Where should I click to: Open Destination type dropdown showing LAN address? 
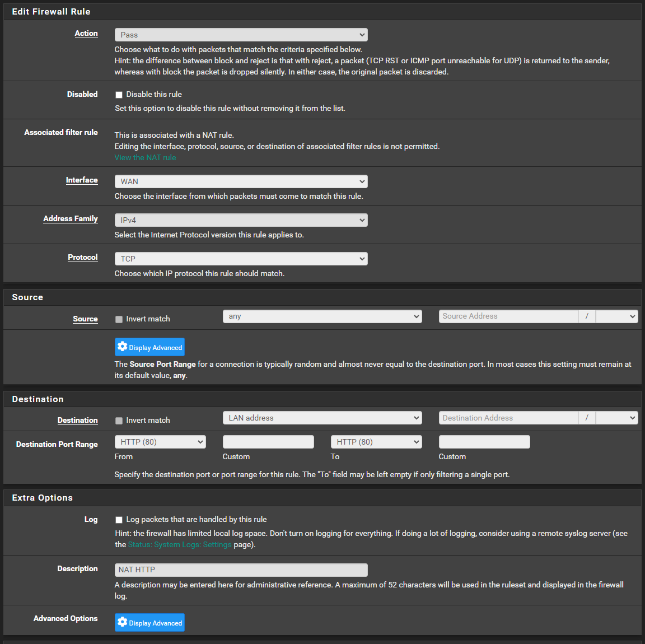322,418
